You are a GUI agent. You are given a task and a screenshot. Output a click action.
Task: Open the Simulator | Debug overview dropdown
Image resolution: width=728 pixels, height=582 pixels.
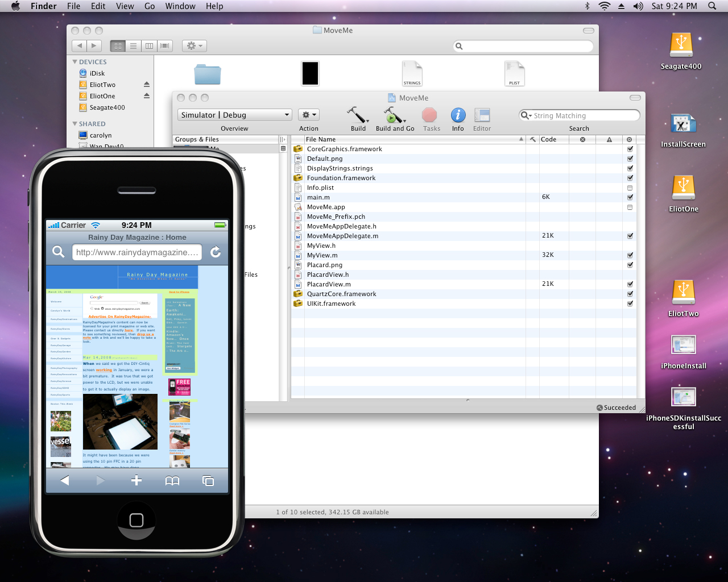click(x=234, y=115)
